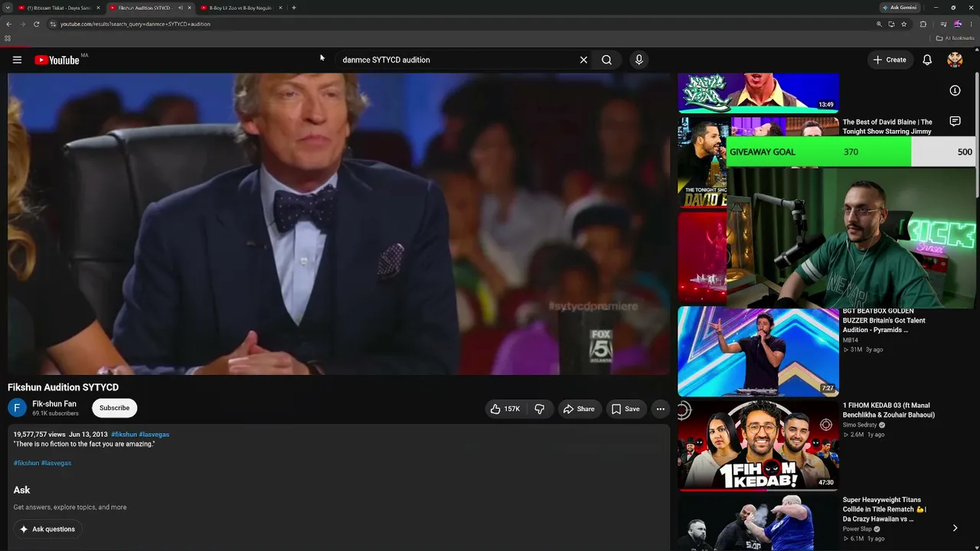Open the YouTube guide hamburger menu
Viewport: 980px width, 551px height.
[x=17, y=60]
